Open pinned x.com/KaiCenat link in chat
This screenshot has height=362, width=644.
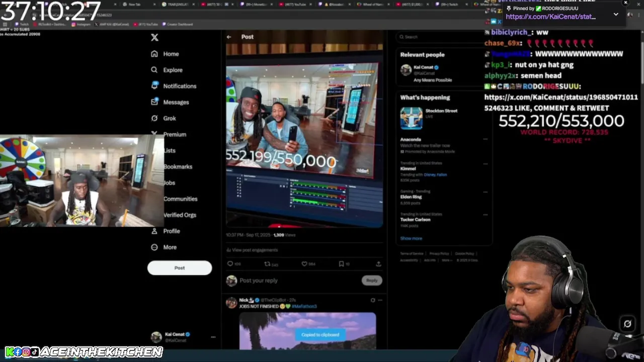[x=550, y=17]
